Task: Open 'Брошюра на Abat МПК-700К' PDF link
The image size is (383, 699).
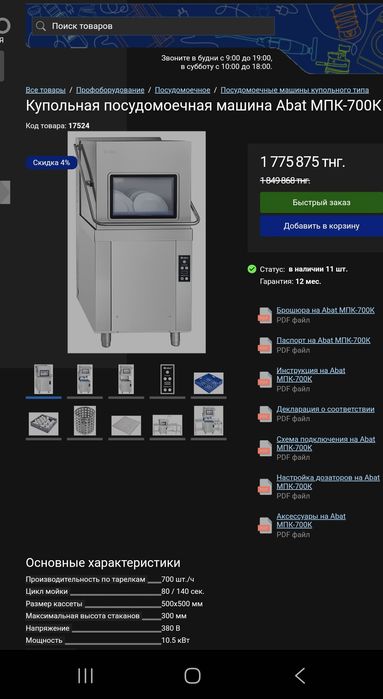Action: tap(325, 310)
